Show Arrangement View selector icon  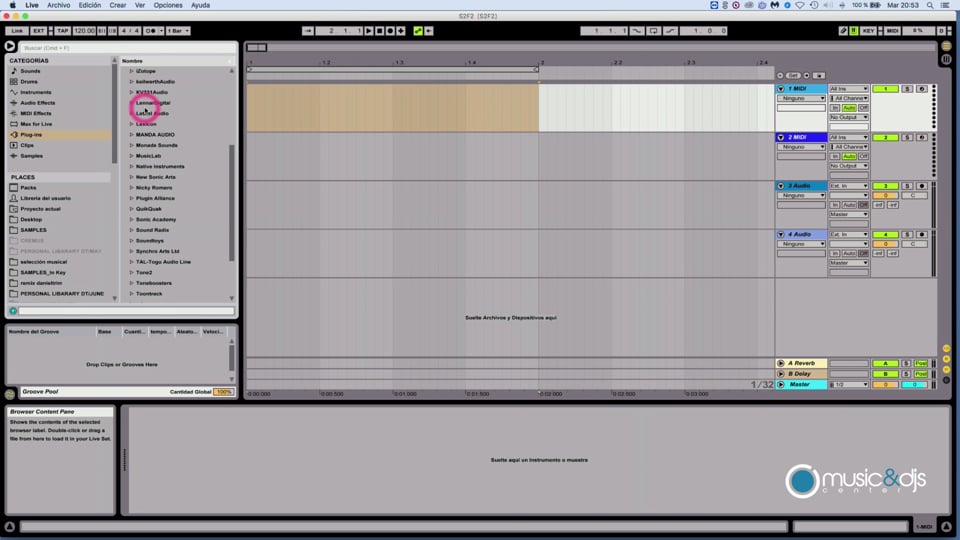pos(946,46)
